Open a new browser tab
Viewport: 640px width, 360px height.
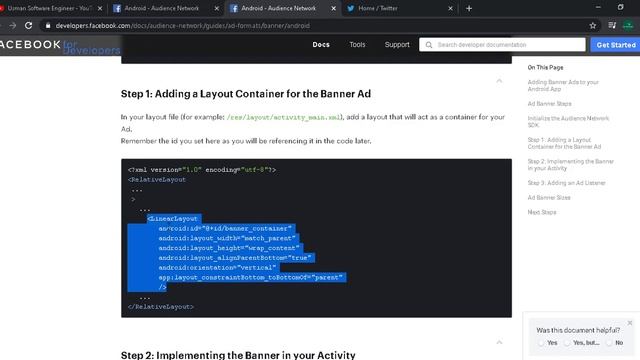point(469,8)
